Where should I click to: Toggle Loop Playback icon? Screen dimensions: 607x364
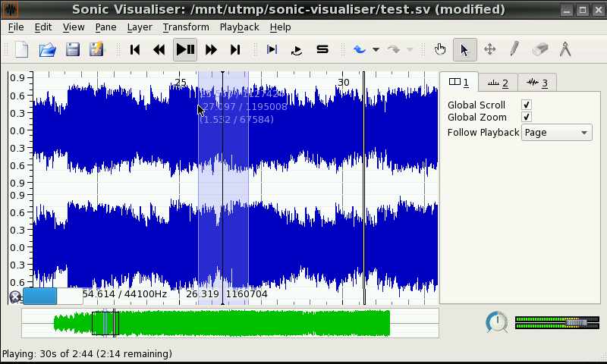coord(297,50)
